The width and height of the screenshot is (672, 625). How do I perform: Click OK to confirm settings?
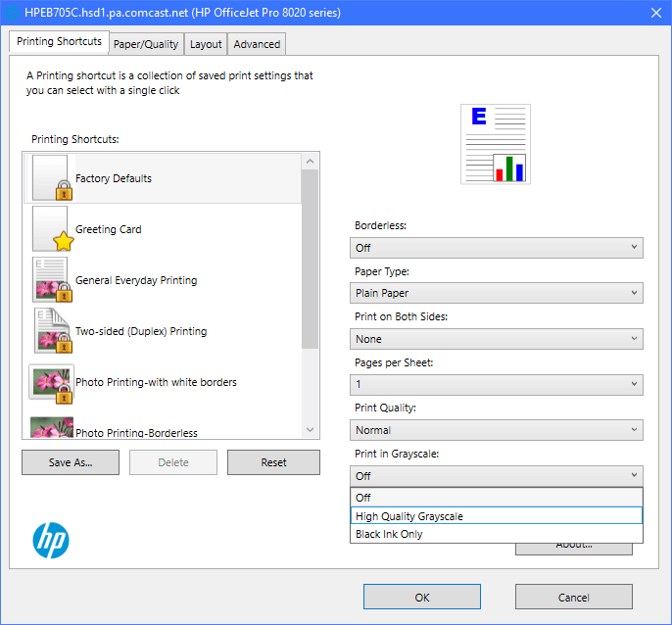[421, 597]
